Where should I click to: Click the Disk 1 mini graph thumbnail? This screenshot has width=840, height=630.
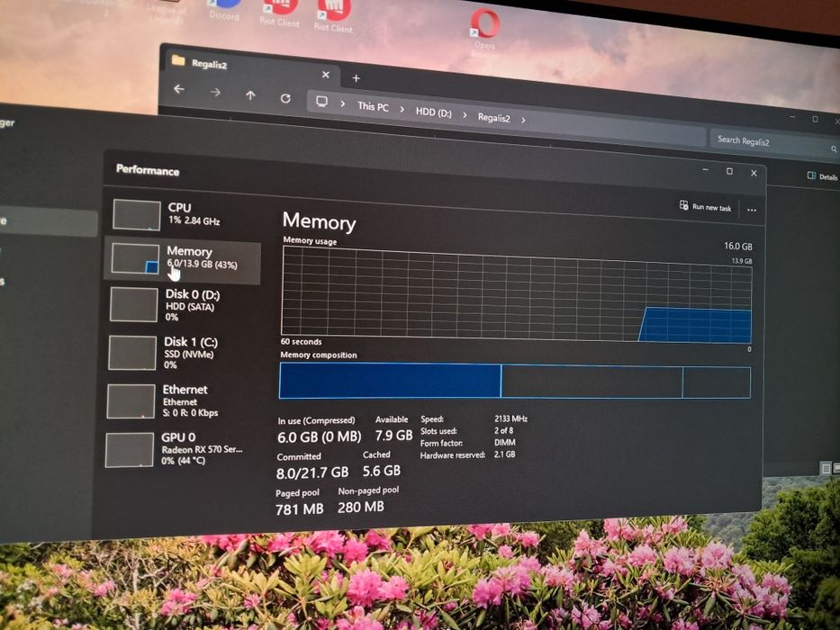[x=132, y=353]
